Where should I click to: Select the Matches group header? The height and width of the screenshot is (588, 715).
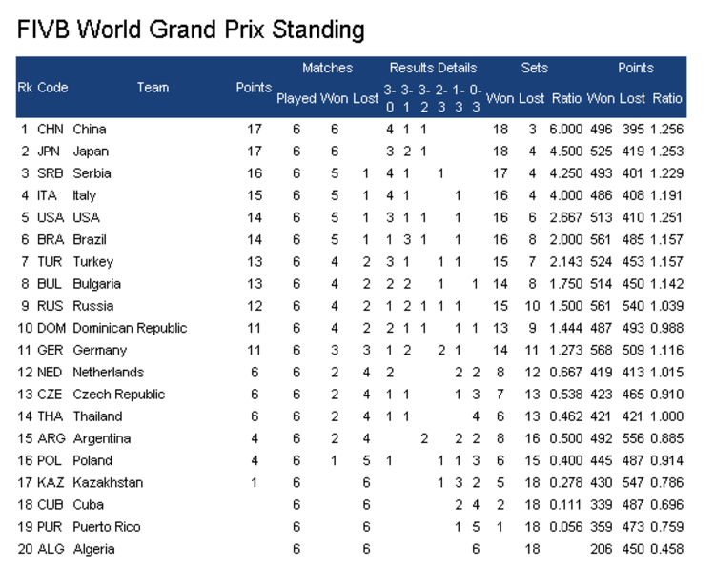(x=327, y=68)
